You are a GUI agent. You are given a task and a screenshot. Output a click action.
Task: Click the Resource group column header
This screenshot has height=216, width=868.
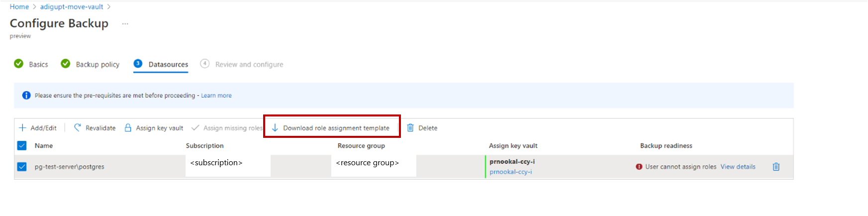[361, 146]
